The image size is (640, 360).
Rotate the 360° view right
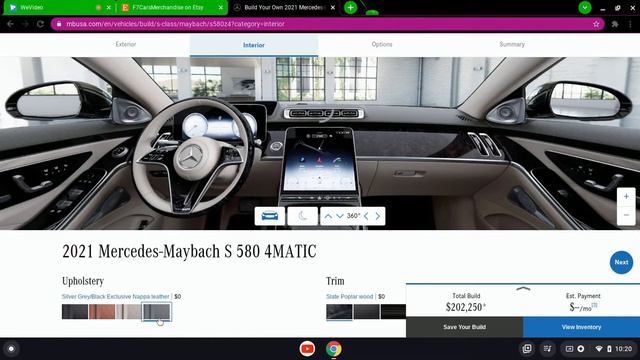click(378, 216)
